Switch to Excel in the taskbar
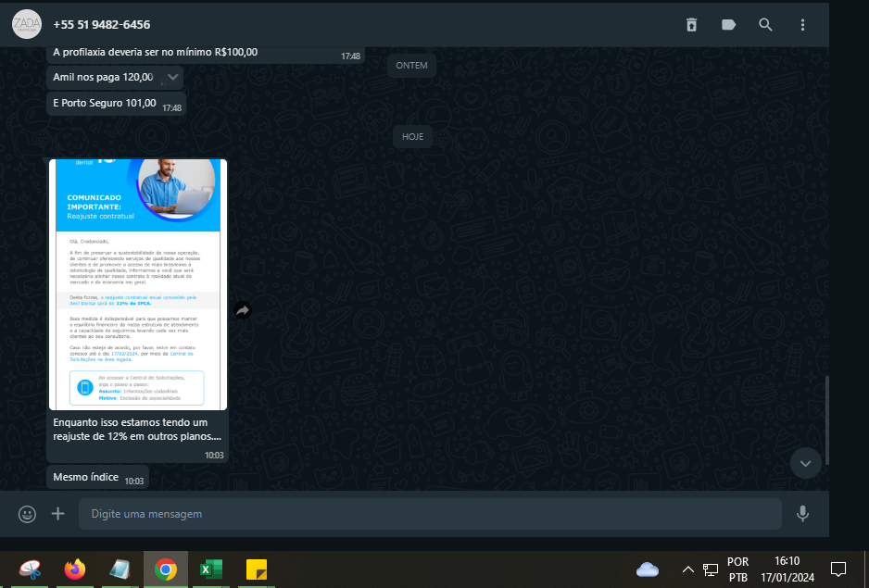Image resolution: width=869 pixels, height=588 pixels. coord(211,569)
